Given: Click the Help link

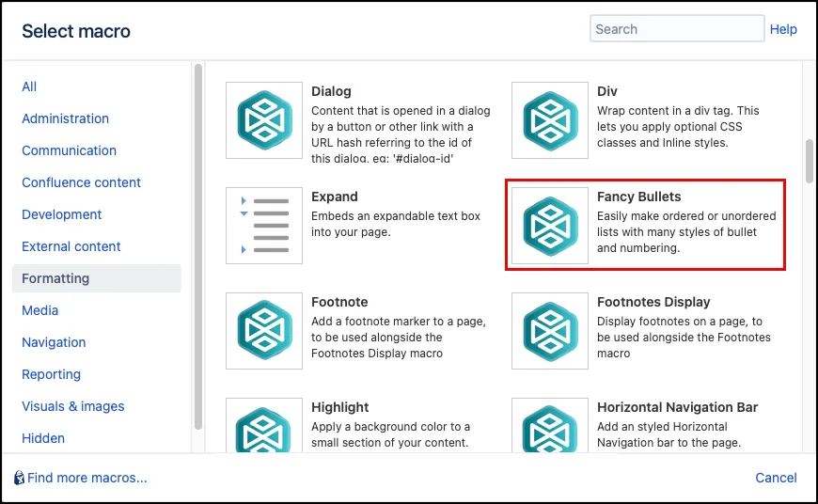Looking at the screenshot, I should tap(783, 29).
